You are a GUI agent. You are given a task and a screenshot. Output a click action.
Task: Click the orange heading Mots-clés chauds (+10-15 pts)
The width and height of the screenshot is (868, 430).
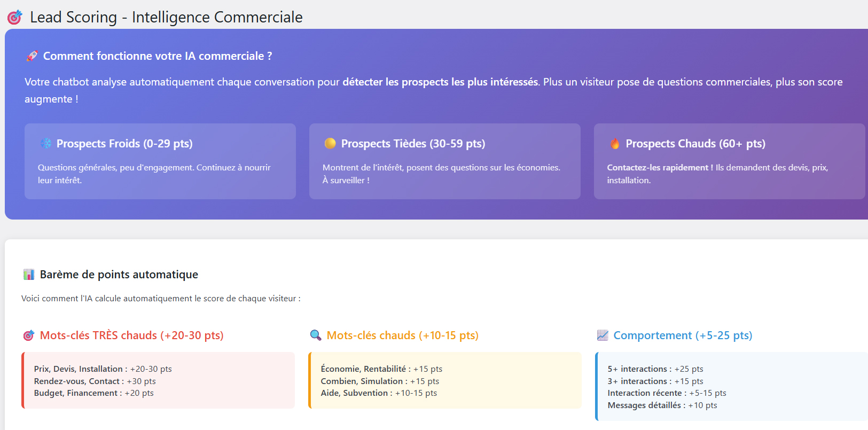pos(403,335)
